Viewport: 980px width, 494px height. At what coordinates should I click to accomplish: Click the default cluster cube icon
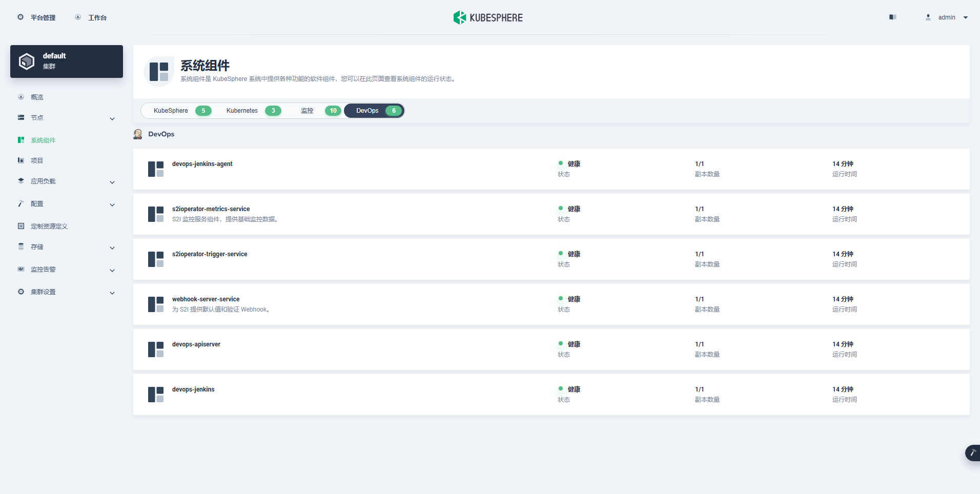[27, 61]
